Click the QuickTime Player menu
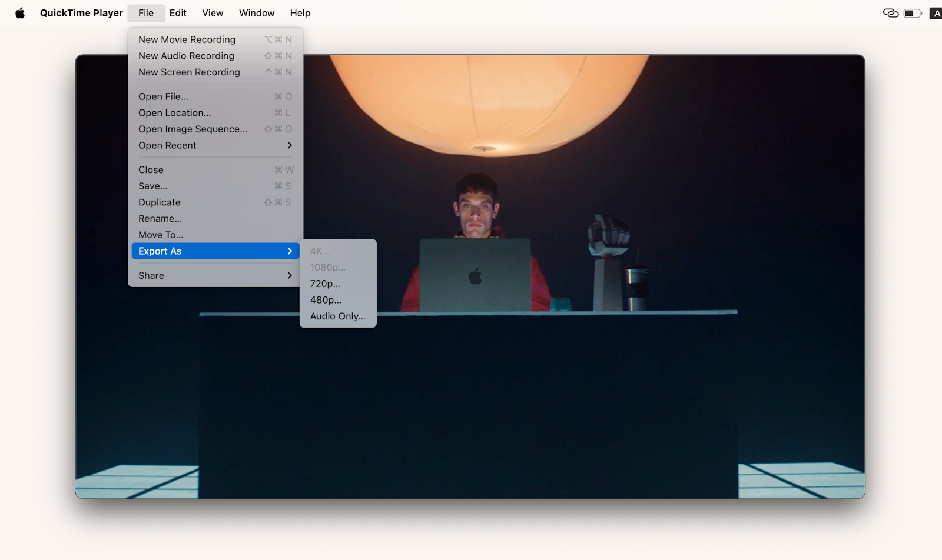942x560 pixels. [81, 12]
